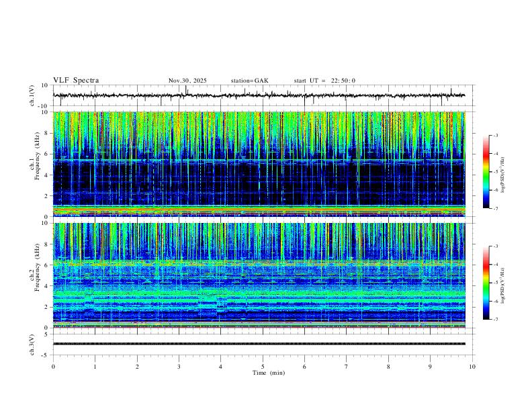Click the ch.1 colorbar "log(PSD)(V²/Hz)" label
532x411 pixels.
503,175
